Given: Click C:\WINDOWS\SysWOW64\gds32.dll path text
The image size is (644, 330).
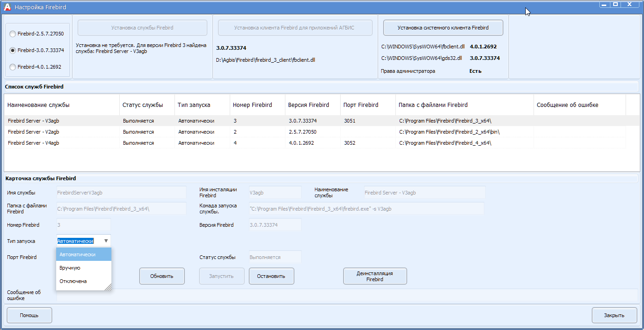Looking at the screenshot, I should coord(421,58).
